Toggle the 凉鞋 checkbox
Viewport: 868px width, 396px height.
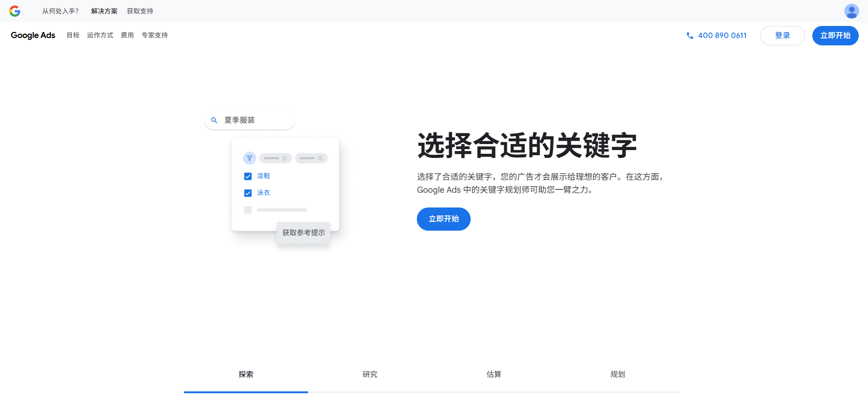tap(248, 176)
